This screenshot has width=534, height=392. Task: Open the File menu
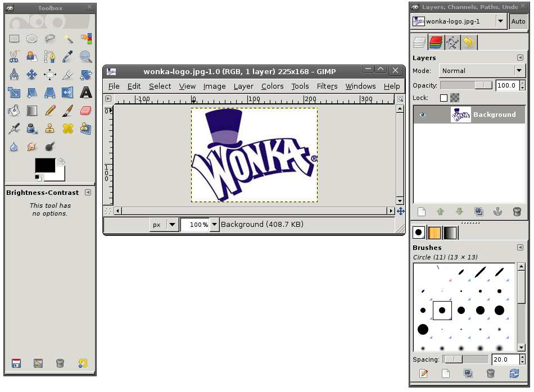point(114,86)
